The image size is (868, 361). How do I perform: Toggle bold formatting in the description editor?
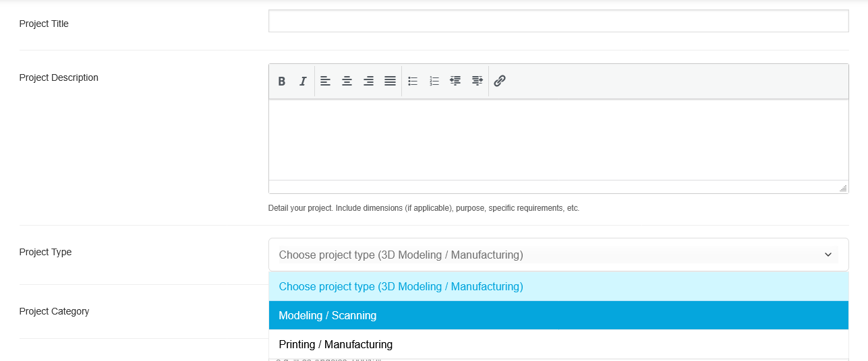tap(282, 81)
